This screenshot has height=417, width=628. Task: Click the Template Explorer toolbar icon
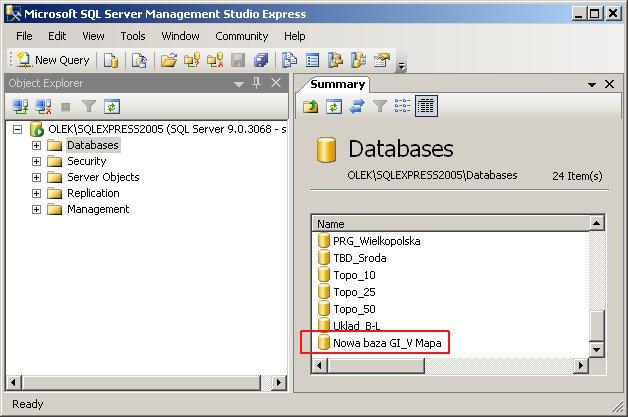(358, 60)
